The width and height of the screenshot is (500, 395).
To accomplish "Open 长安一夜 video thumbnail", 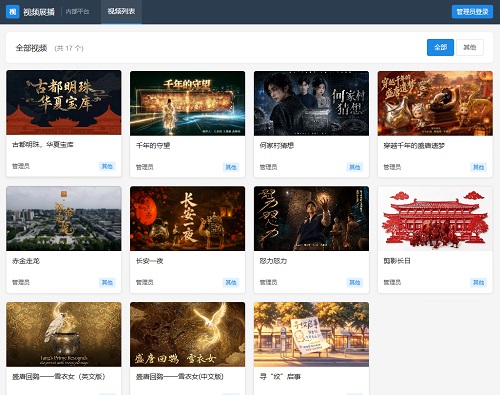I will tap(187, 219).
